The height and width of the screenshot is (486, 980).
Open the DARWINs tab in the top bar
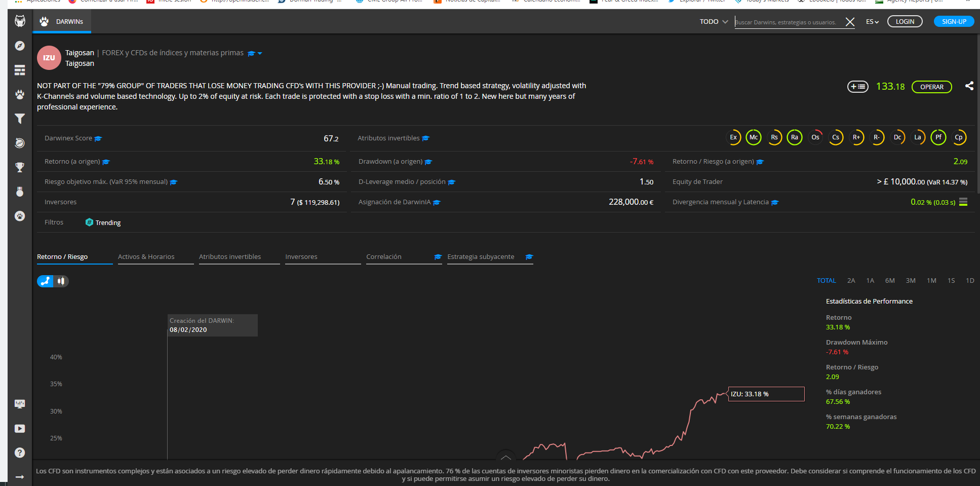pos(62,22)
